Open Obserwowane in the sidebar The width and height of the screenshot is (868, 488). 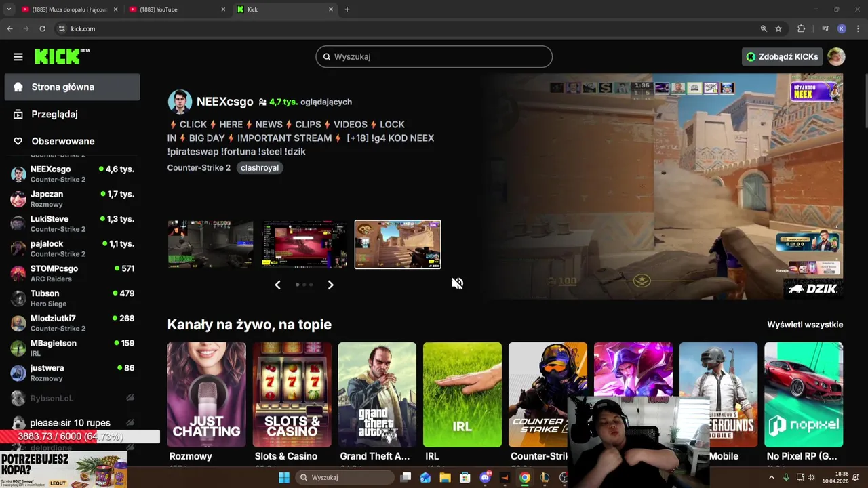click(73, 141)
